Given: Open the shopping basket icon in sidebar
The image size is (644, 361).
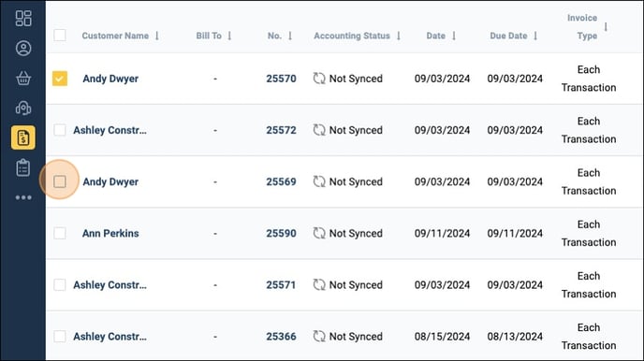Looking at the screenshot, I should tap(23, 78).
